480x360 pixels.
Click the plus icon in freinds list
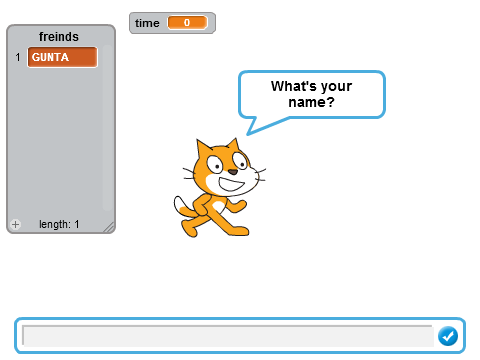(x=15, y=224)
